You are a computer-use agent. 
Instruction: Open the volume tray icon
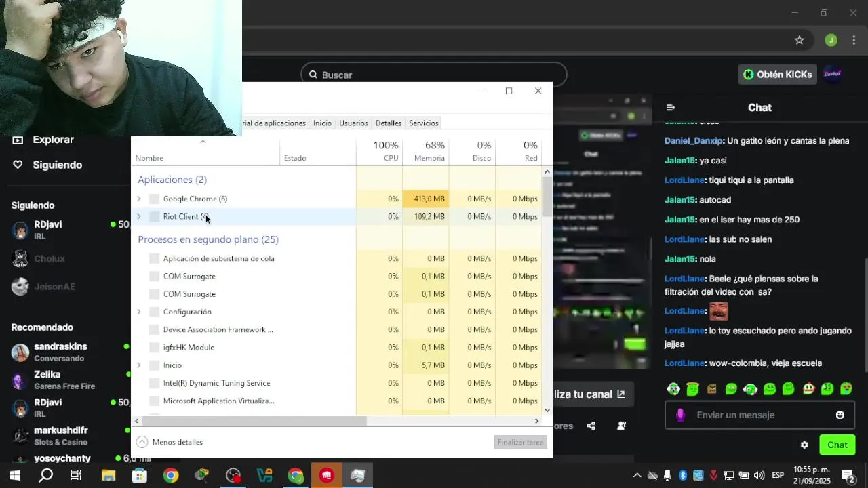759,475
